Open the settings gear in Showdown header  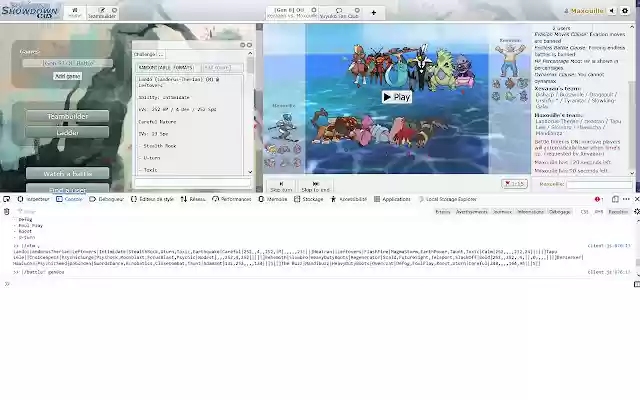(x=625, y=11)
